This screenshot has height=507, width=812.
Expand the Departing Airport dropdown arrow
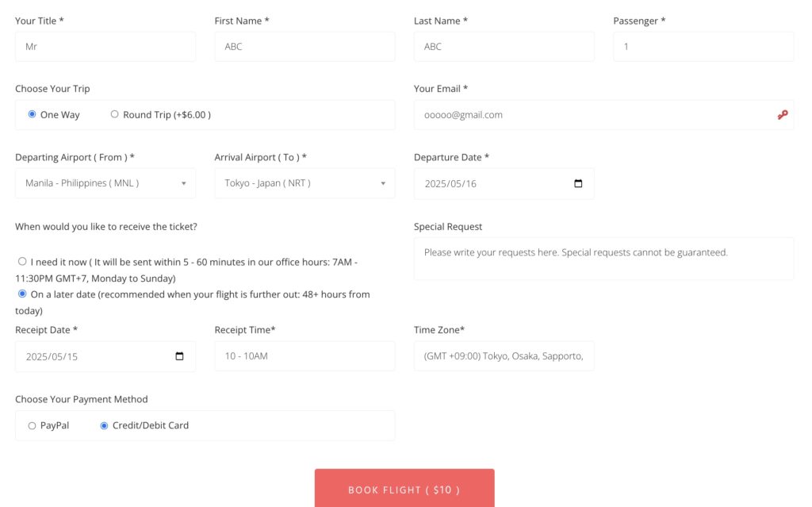[183, 183]
